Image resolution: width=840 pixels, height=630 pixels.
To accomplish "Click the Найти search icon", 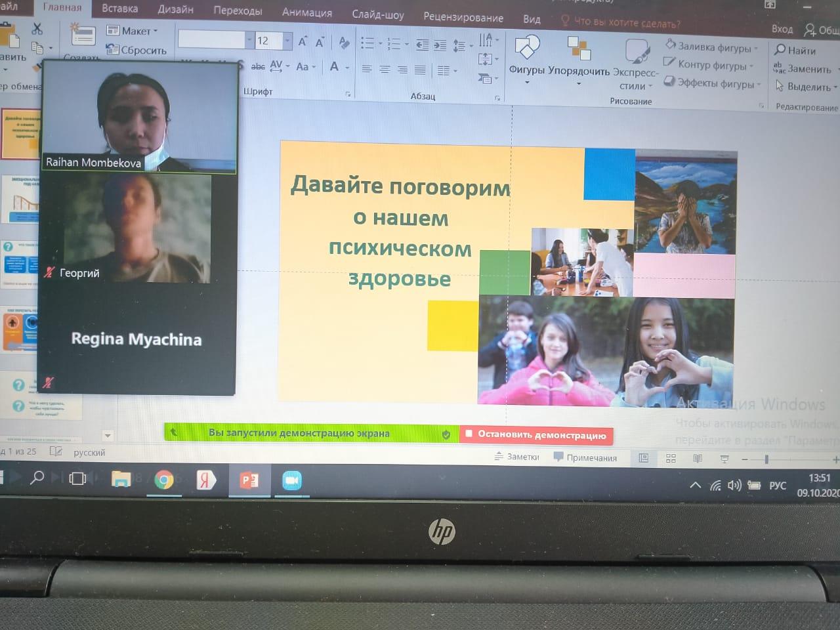I will 795,51.
